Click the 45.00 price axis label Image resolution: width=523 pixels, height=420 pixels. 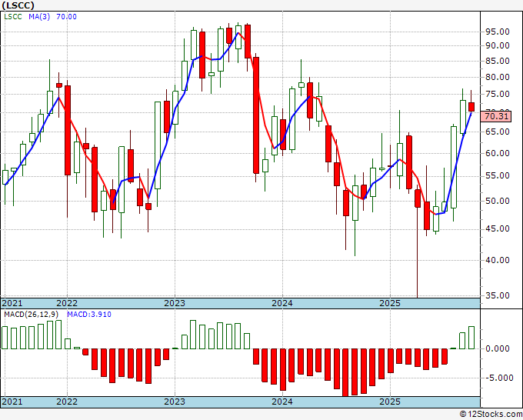pyautogui.click(x=498, y=229)
